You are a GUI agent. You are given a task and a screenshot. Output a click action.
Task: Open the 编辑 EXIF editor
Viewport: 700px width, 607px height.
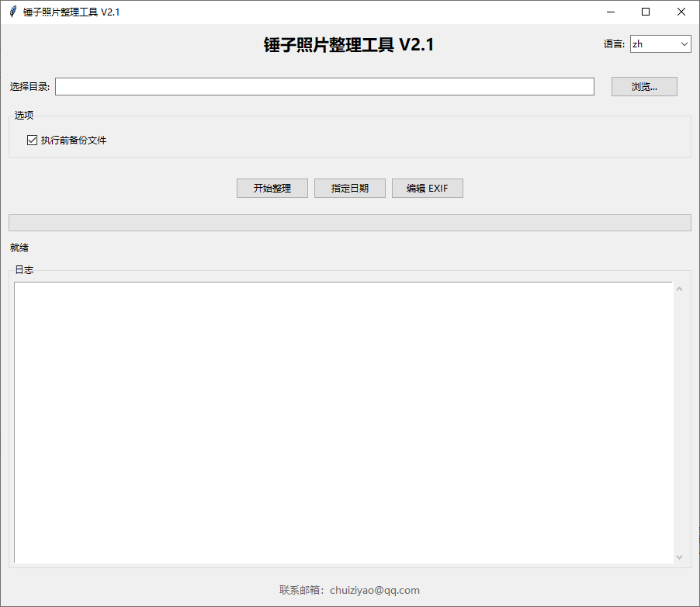coord(427,189)
